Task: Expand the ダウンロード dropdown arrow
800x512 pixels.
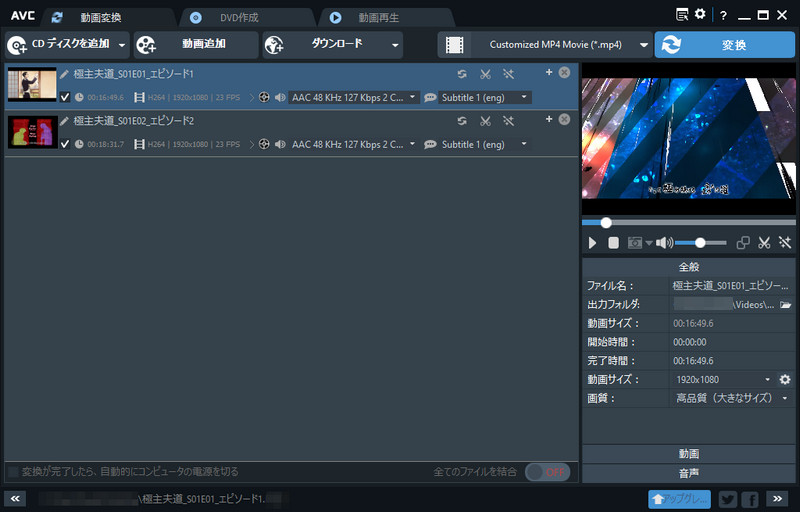Action: tap(395, 45)
